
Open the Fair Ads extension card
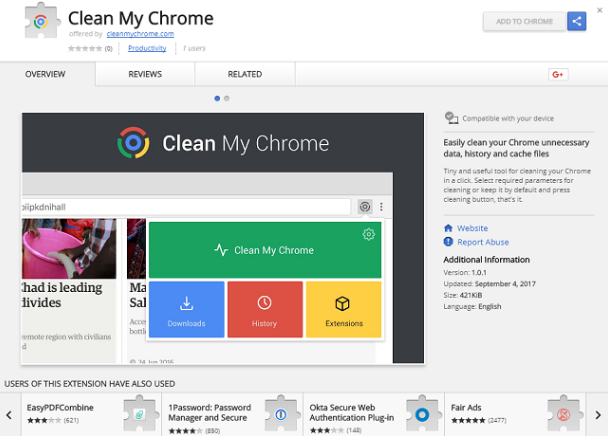[515, 414]
